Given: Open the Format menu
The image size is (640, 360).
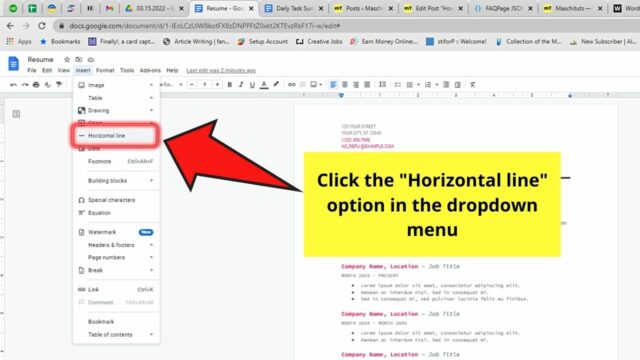Looking at the screenshot, I should click(x=105, y=70).
